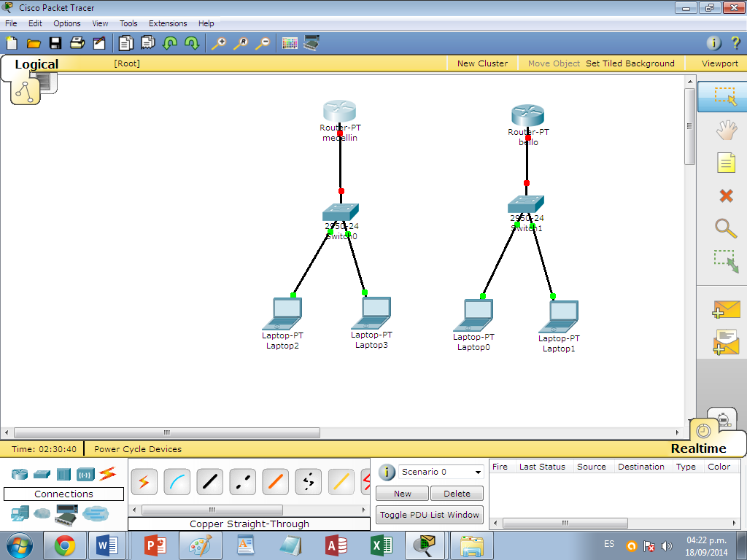The image size is (747, 560).
Task: Open the Extensions menu
Action: pos(167,23)
